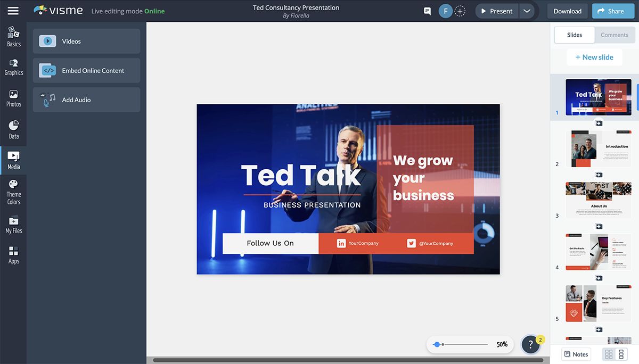Expand the Present options dropdown arrow

(527, 11)
